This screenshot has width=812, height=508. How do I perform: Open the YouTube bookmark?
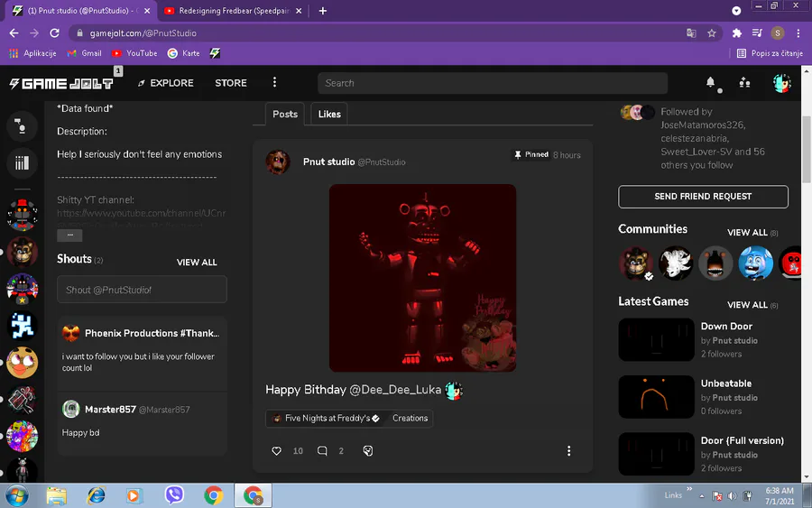tap(134, 53)
